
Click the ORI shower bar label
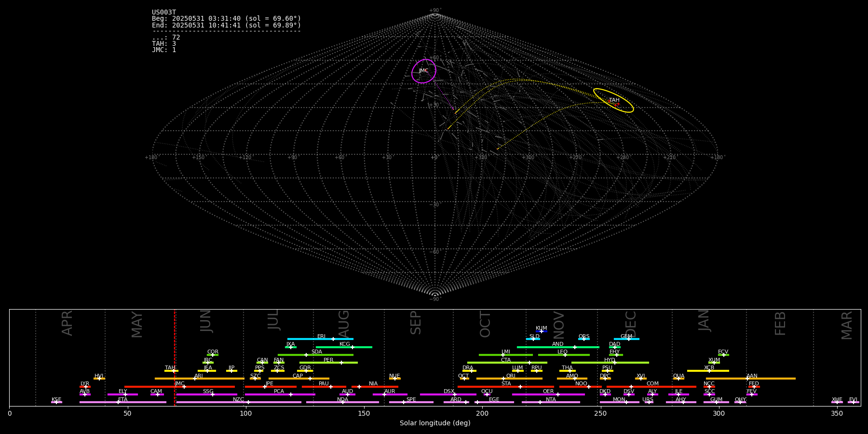point(511,376)
